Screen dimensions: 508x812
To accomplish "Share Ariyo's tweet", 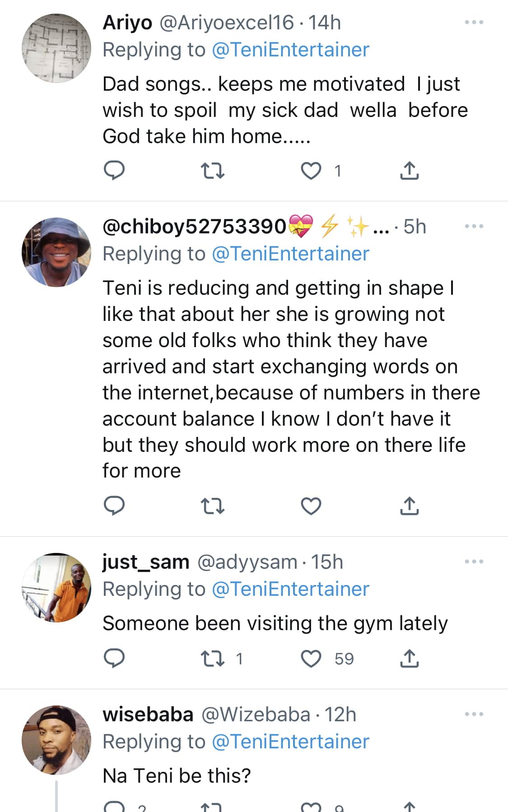I will (x=409, y=171).
